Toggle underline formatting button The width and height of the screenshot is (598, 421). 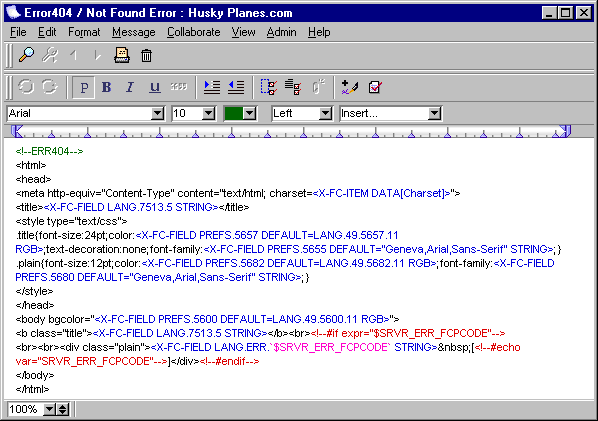(154, 87)
